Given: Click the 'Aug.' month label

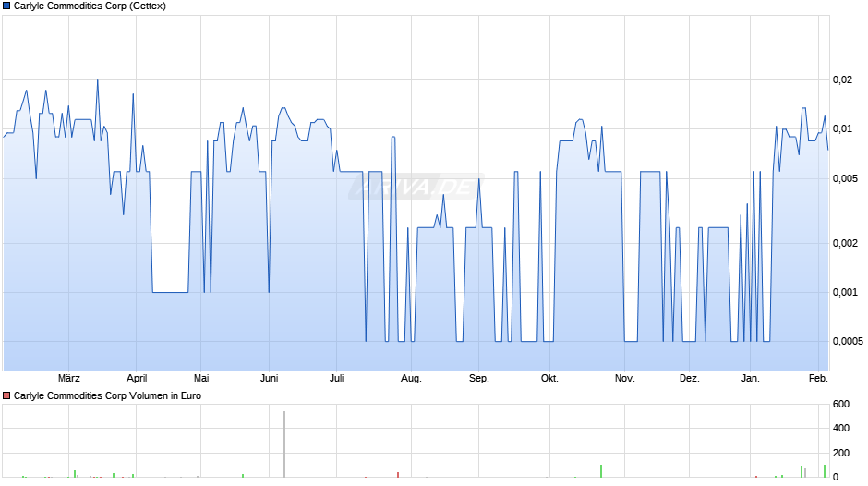Looking at the screenshot, I should tap(411, 379).
